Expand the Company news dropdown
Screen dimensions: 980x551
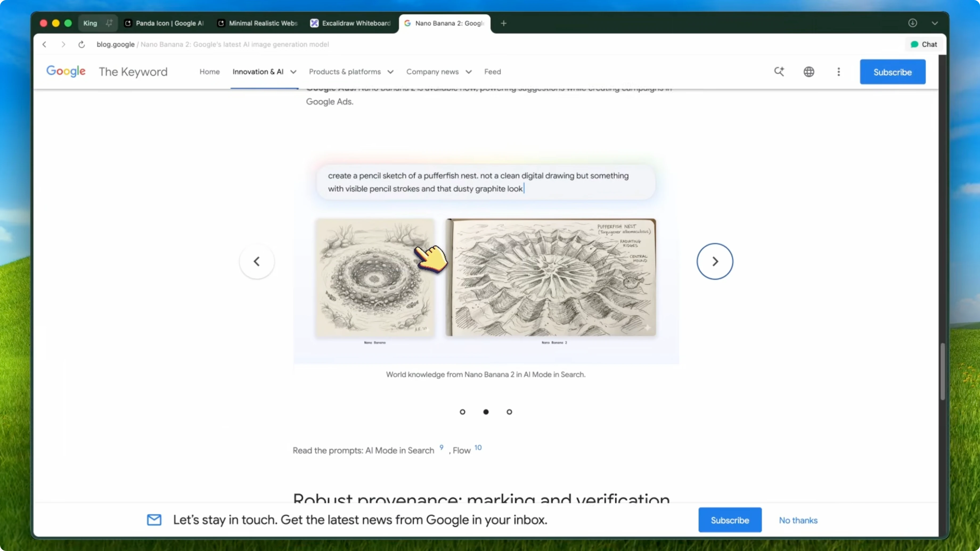(x=438, y=72)
